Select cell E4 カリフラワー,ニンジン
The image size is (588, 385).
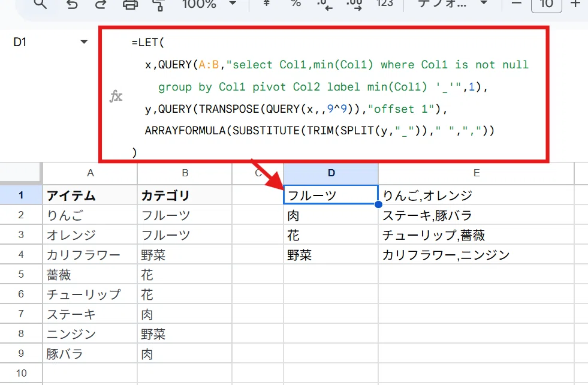tap(477, 254)
